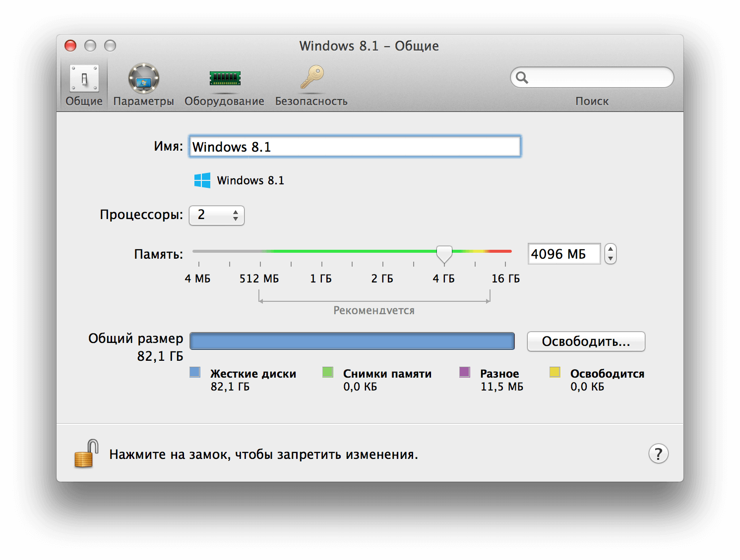Screen dimensions: 740x560
Task: Click the Windows logo icon
Action: pos(202,180)
